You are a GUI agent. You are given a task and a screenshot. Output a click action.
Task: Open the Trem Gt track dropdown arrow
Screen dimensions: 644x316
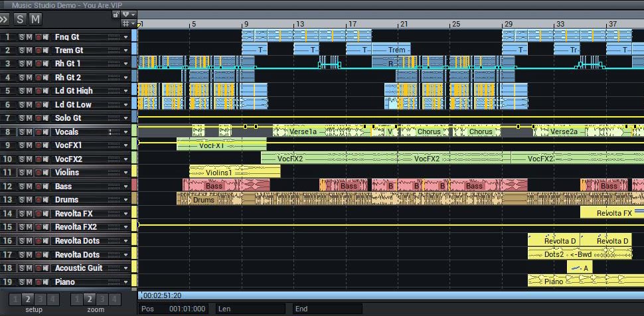tap(125, 50)
